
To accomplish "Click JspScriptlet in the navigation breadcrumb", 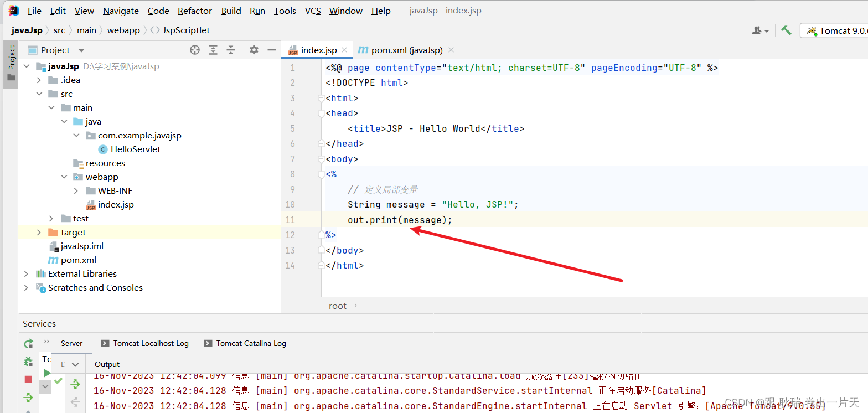I will (180, 30).
